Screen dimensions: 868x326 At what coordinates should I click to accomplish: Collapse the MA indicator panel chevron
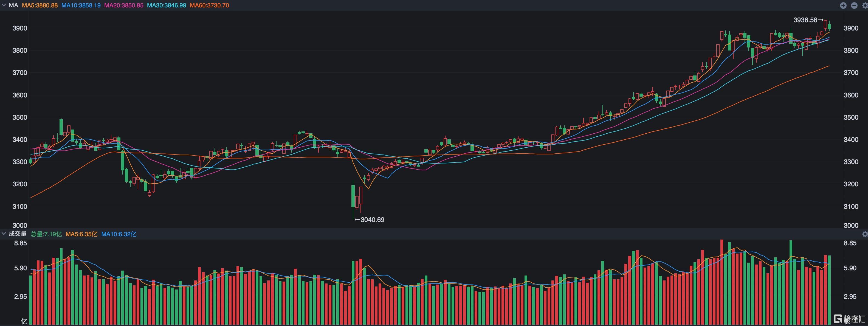click(4, 5)
